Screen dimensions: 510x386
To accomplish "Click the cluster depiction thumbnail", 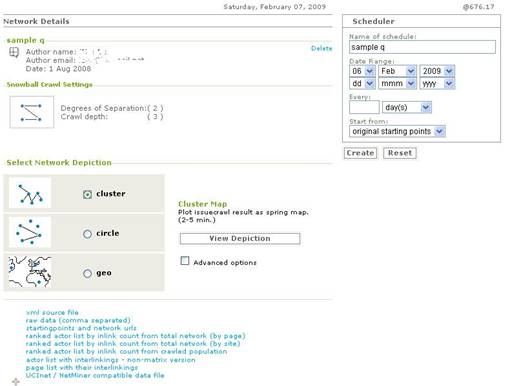I will pos(30,193).
